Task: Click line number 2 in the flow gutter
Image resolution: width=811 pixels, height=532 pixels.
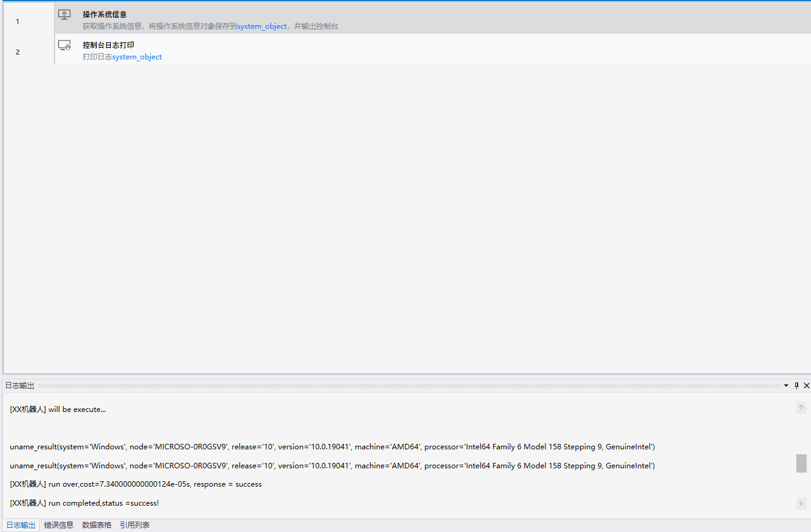Action: [x=17, y=52]
